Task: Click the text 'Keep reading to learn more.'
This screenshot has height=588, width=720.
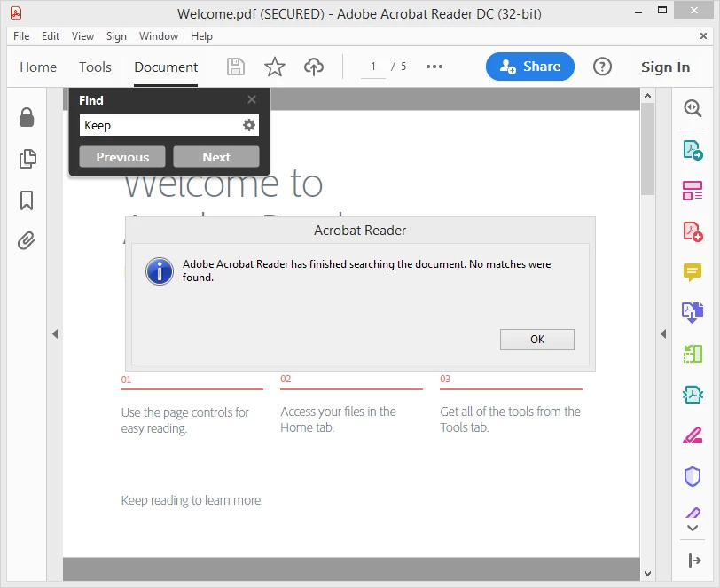Action: [192, 500]
